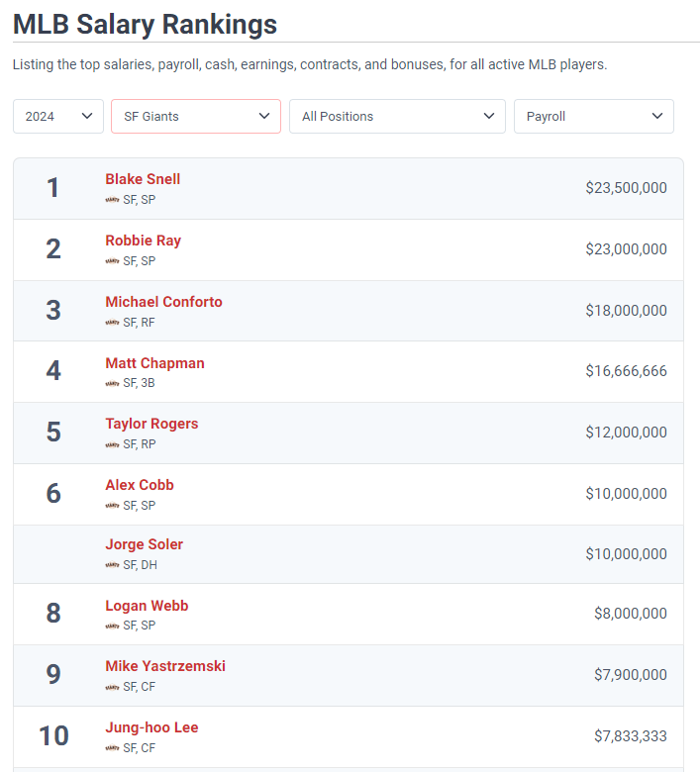This screenshot has width=700, height=772.
Task: Visit Jung-hoo Lee's player profile
Action: tap(151, 727)
